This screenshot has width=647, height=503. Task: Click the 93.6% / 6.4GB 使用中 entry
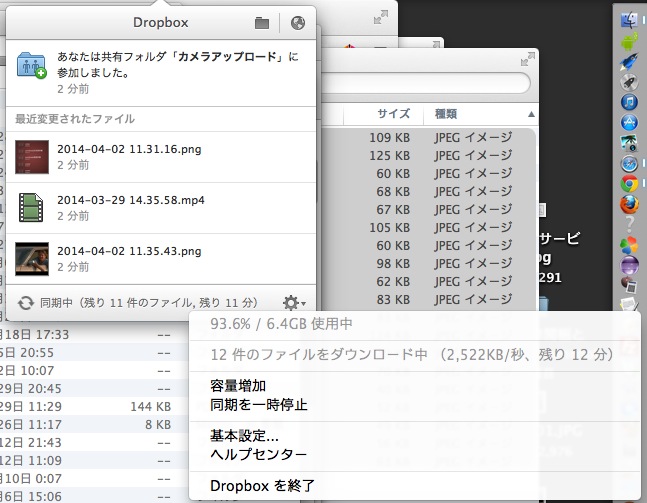click(281, 324)
